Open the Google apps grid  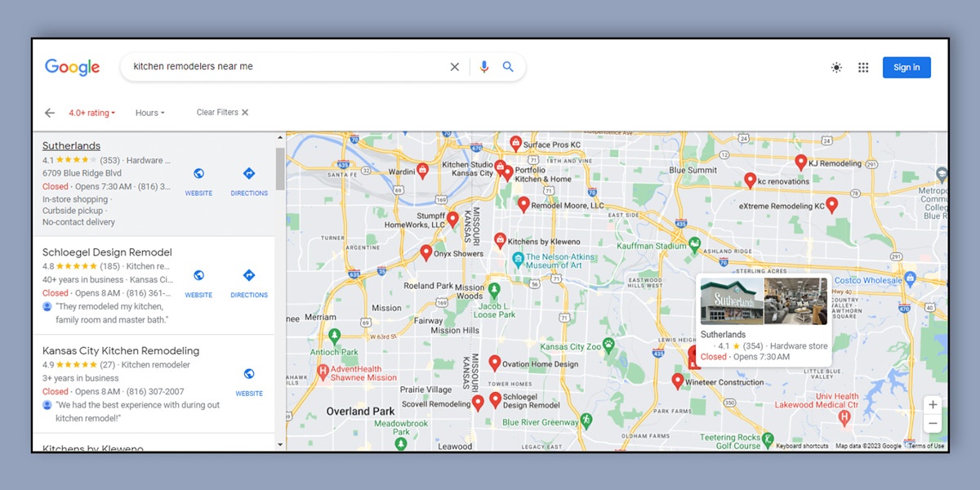pyautogui.click(x=863, y=68)
